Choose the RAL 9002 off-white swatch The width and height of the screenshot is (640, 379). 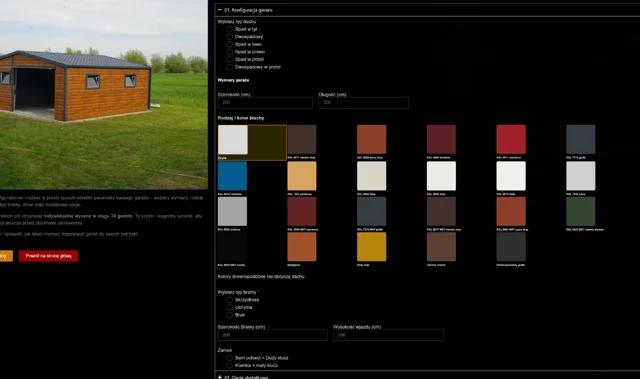click(x=371, y=176)
